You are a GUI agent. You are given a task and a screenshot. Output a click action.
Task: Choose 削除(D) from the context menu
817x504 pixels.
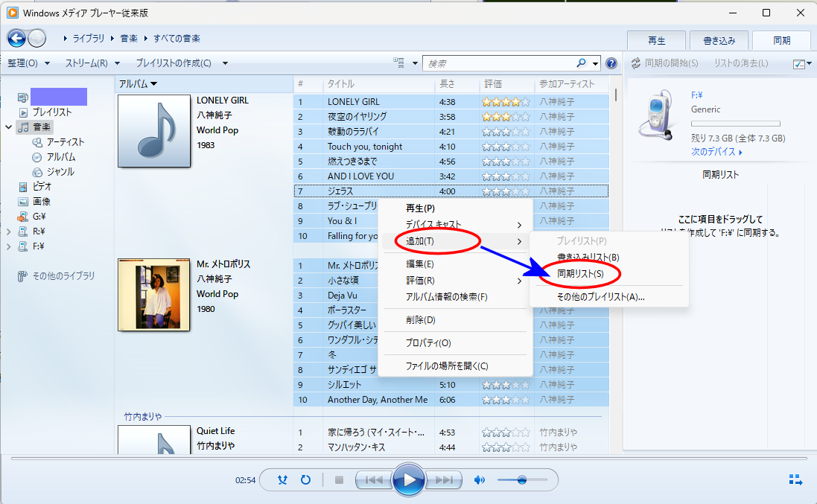454,319
